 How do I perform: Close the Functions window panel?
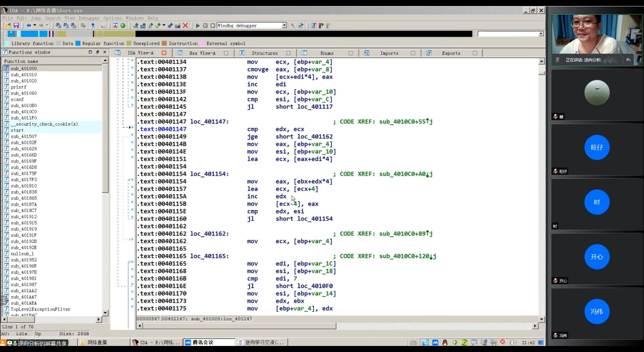pyautogui.click(x=105, y=52)
